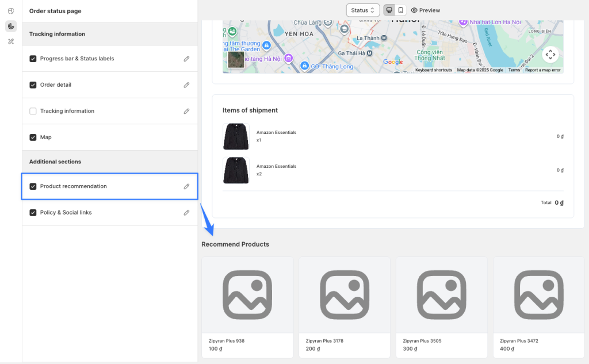Screen dimensions: 589x364
Task: Toggle the Product recommendation checkbox
Action: tap(33, 186)
